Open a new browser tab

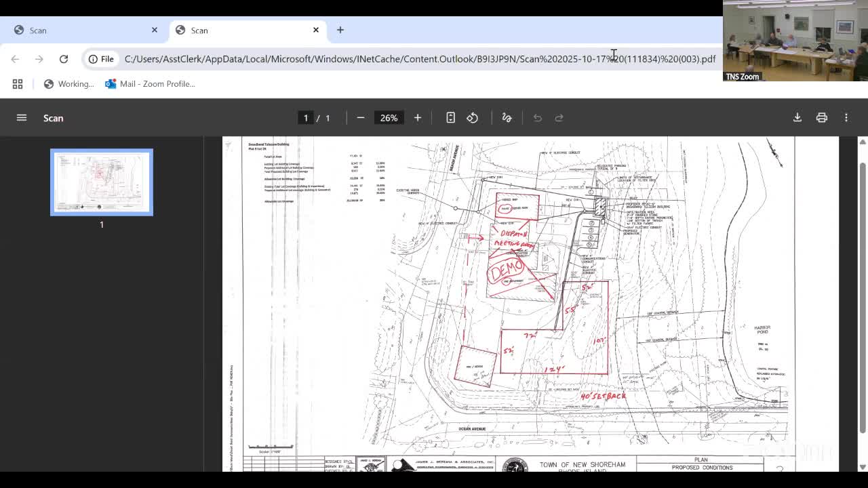pos(340,30)
